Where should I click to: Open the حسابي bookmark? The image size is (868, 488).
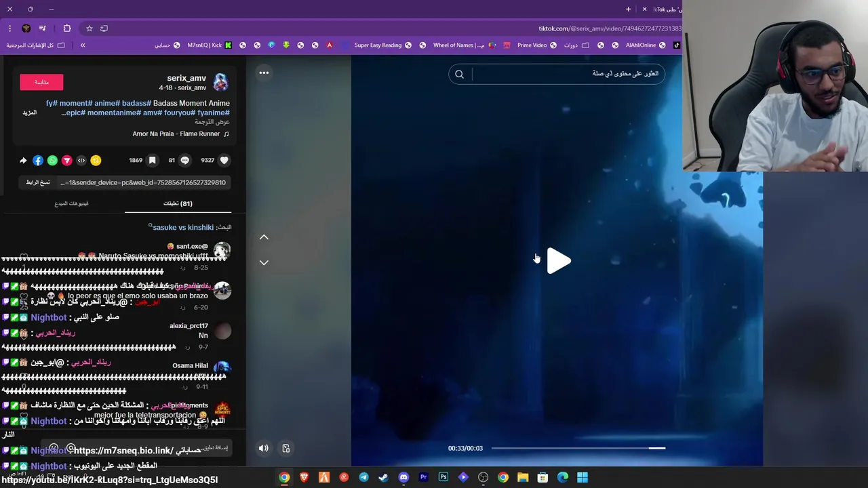click(167, 45)
